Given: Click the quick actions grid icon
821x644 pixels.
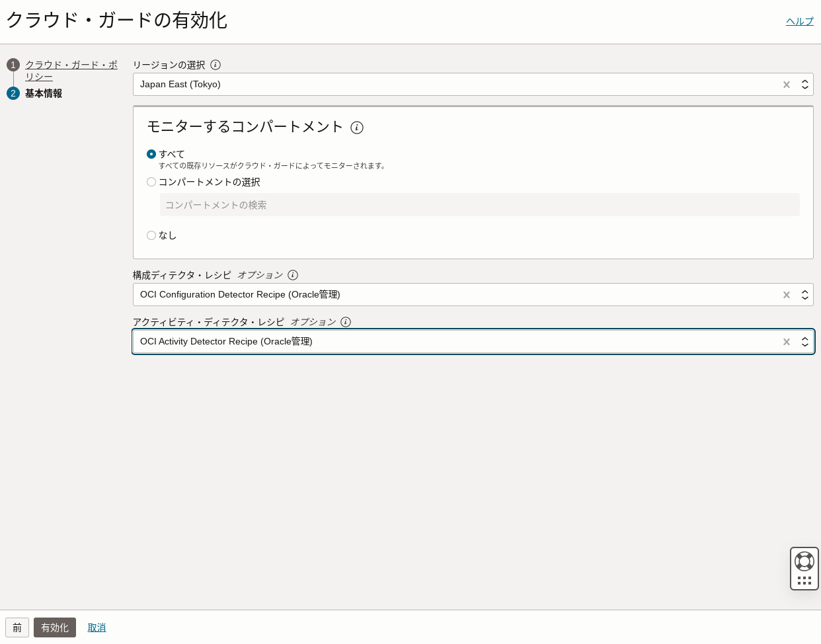Looking at the screenshot, I should click(804, 580).
